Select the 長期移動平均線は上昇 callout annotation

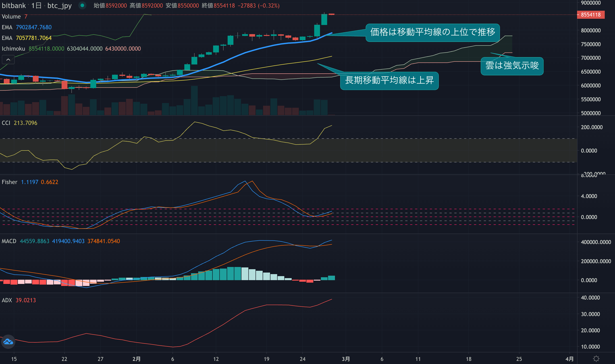(x=389, y=81)
